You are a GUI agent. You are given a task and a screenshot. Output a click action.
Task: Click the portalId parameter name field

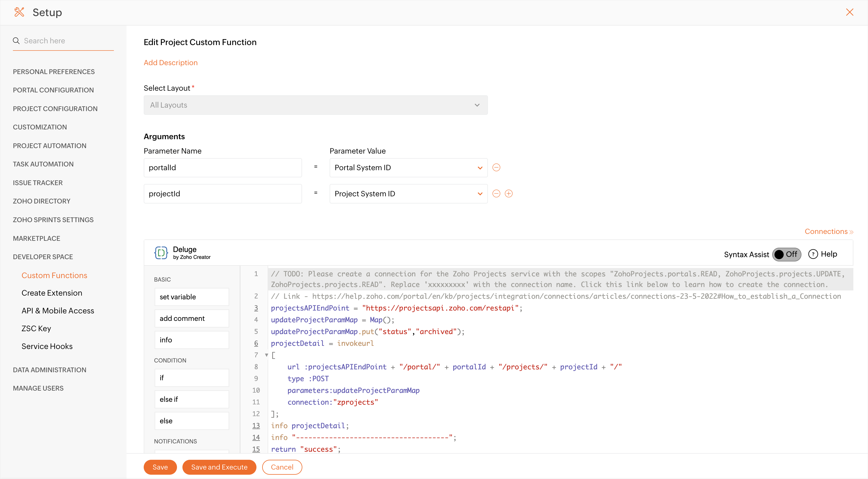[223, 168]
